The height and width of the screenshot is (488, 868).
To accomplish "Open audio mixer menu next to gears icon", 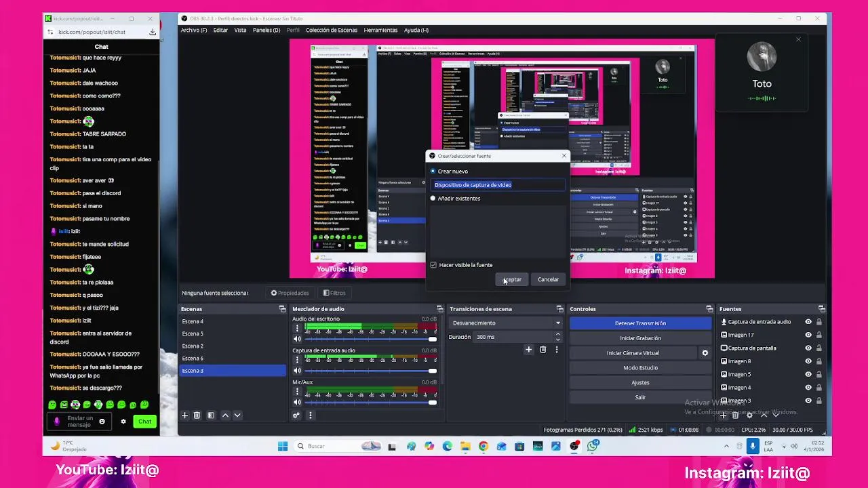I will pyautogui.click(x=310, y=415).
